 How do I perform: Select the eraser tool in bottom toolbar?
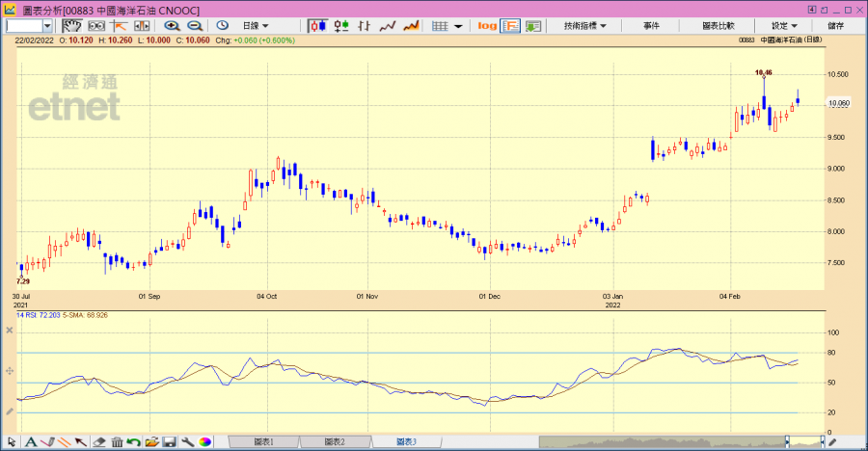[x=98, y=442]
